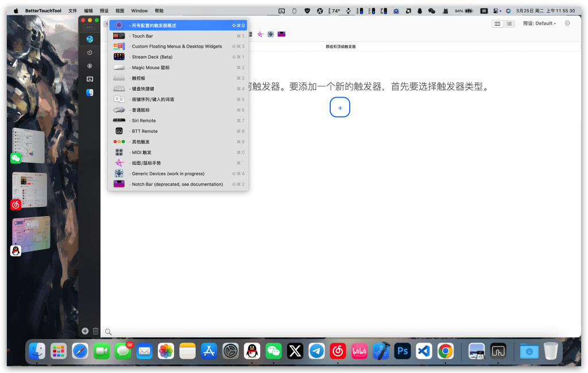This screenshot has width=588, height=373.
Task: Select the Finder app in sidebar
Action: 90,93
